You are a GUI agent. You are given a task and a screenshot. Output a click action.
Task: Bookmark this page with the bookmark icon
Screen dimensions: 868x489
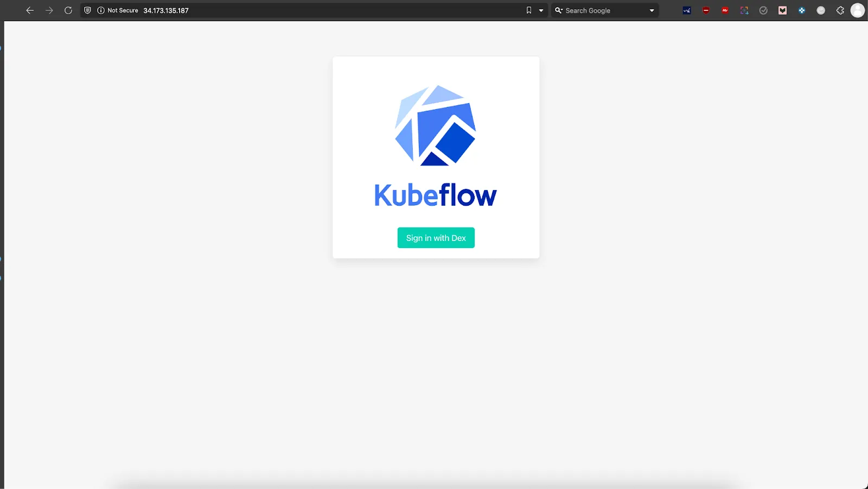tap(529, 10)
